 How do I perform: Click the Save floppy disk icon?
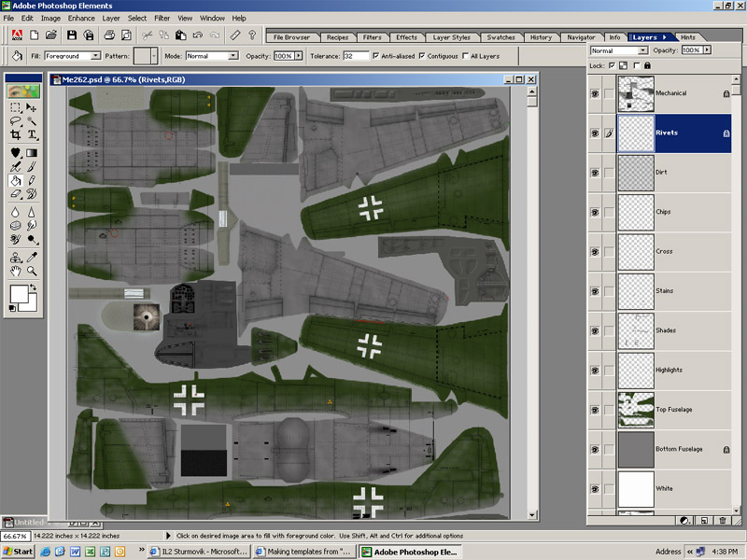pos(72,35)
